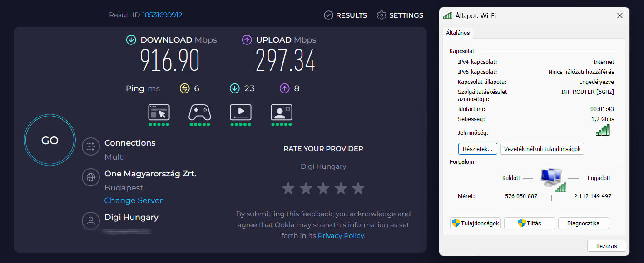
Task: Select the Általános tab
Action: (x=458, y=33)
